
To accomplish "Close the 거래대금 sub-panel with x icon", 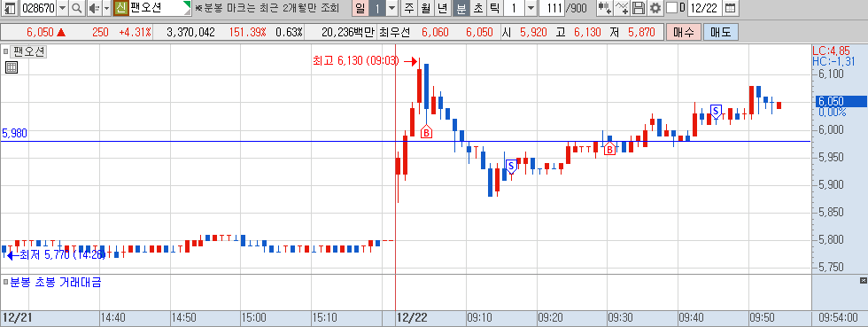I will [863, 280].
